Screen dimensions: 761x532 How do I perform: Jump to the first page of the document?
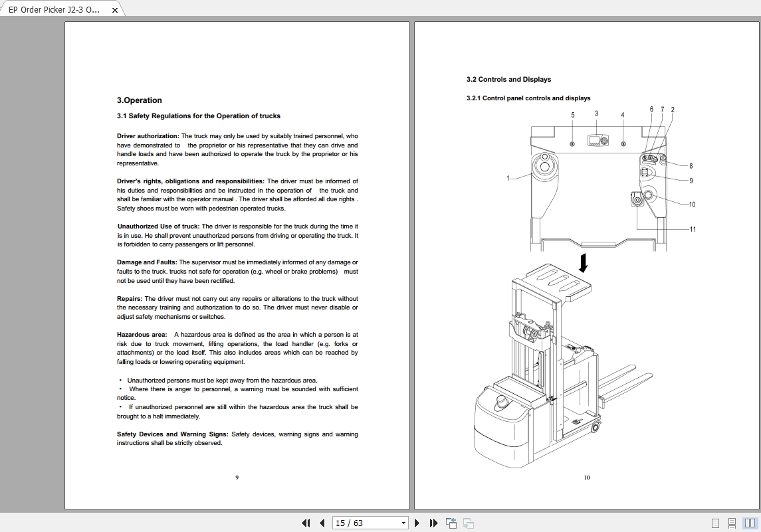tap(306, 523)
